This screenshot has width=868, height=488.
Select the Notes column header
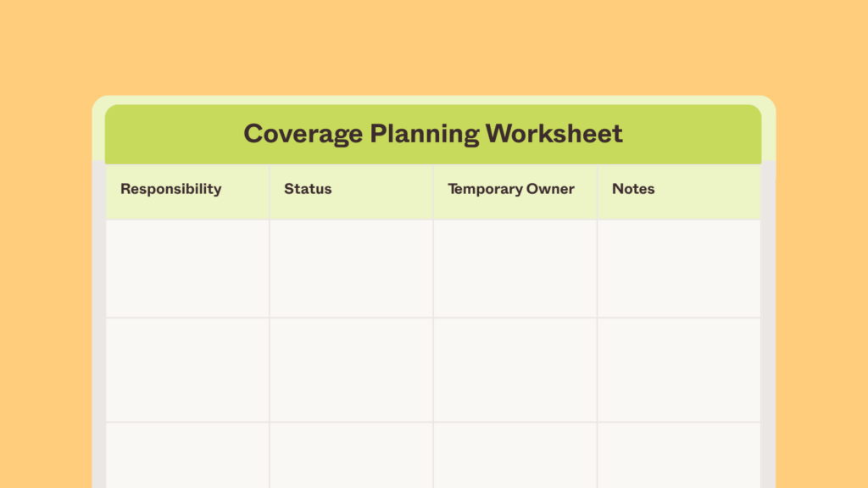click(x=633, y=189)
